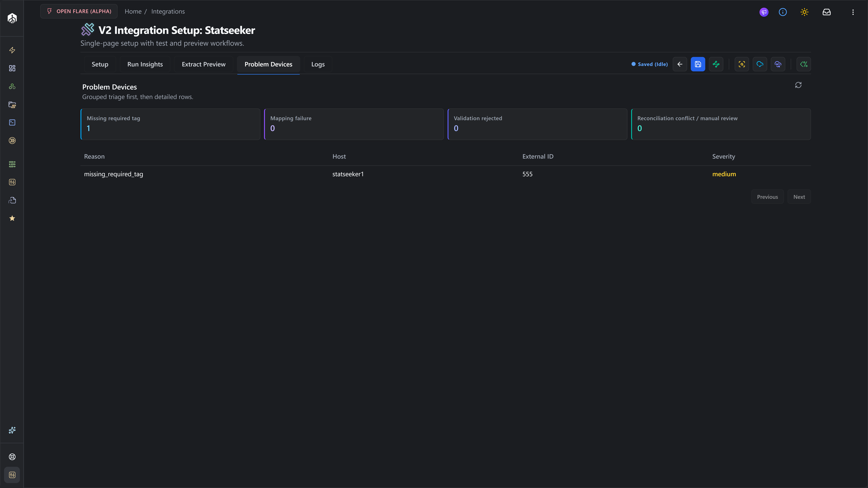The height and width of the screenshot is (488, 868).
Task: Open the green code-percent template icon
Action: [804, 64]
